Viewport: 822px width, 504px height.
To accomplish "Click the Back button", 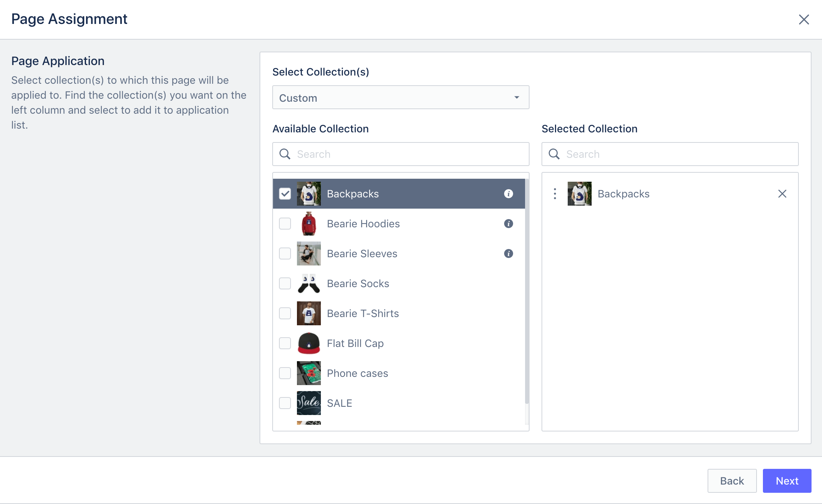I will 732,481.
